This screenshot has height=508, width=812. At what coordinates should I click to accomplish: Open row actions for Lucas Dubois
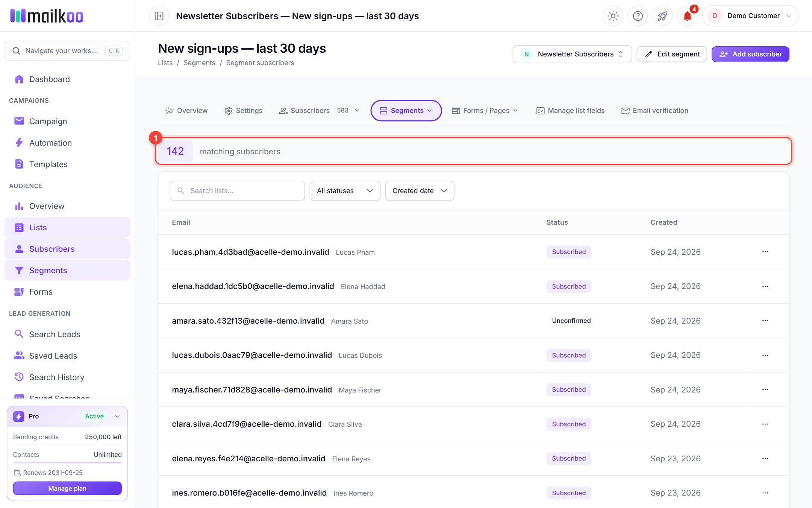click(765, 355)
